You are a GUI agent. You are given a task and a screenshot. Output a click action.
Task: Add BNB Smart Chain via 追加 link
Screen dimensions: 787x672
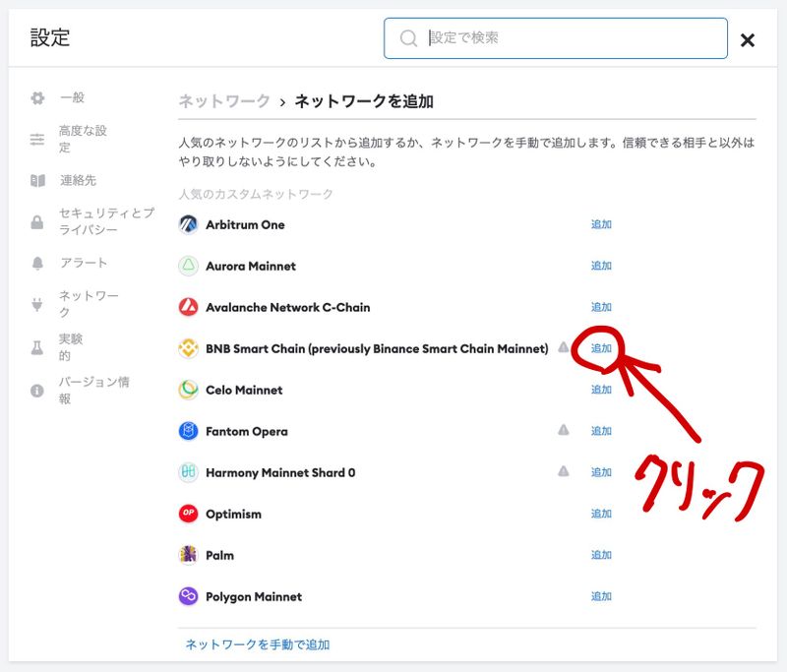tap(601, 348)
